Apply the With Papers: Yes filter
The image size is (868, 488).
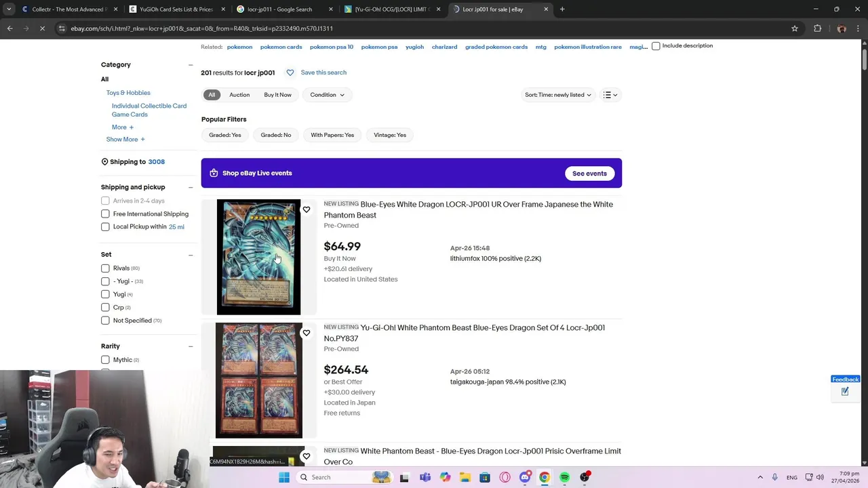[x=332, y=135]
